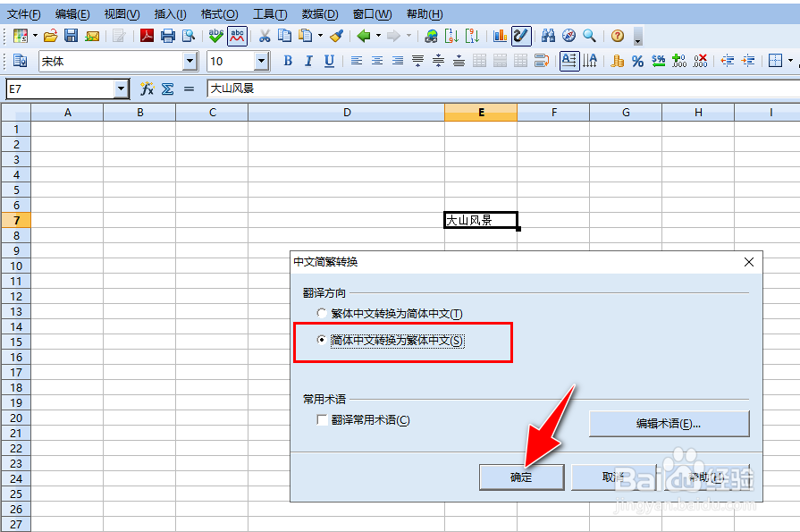Confirm conversion with the 确定 button
The image size is (800, 532).
[521, 477]
